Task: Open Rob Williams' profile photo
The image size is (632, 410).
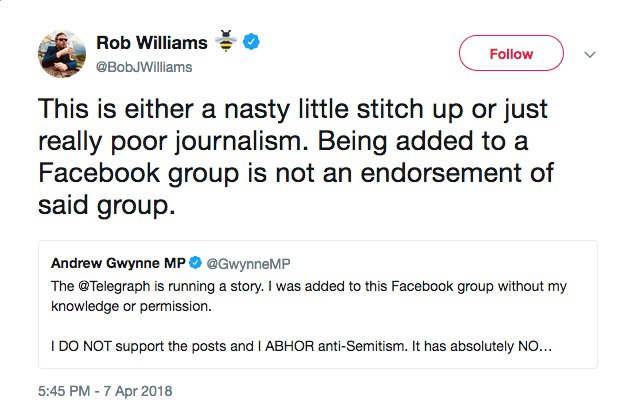Action: click(x=60, y=53)
